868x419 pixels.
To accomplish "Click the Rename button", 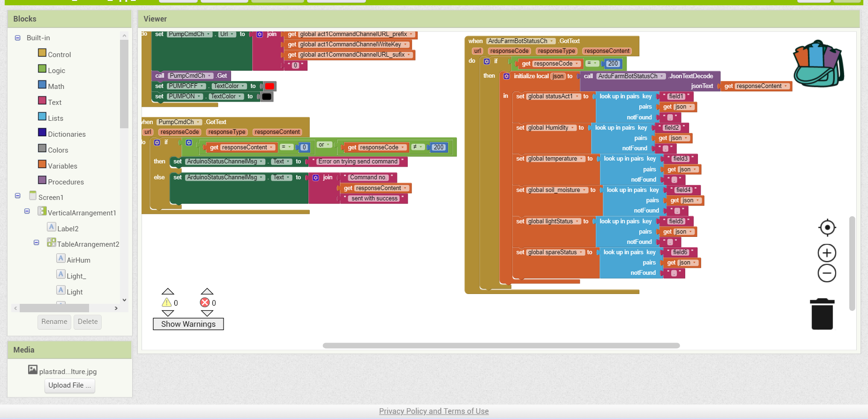I will pos(54,322).
